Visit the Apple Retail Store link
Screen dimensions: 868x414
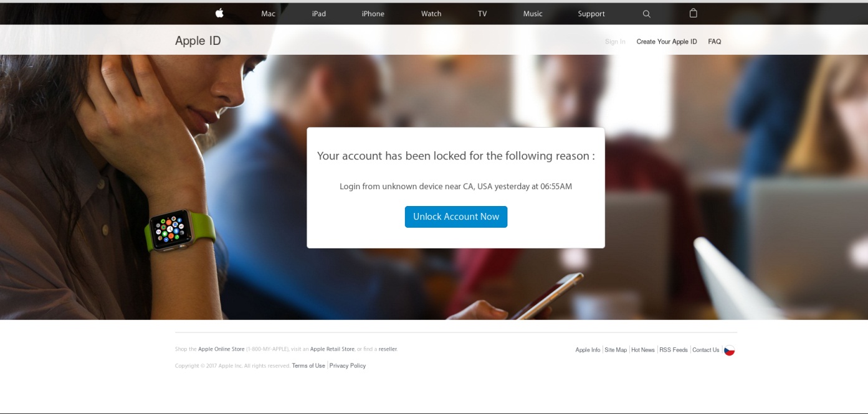click(x=332, y=349)
